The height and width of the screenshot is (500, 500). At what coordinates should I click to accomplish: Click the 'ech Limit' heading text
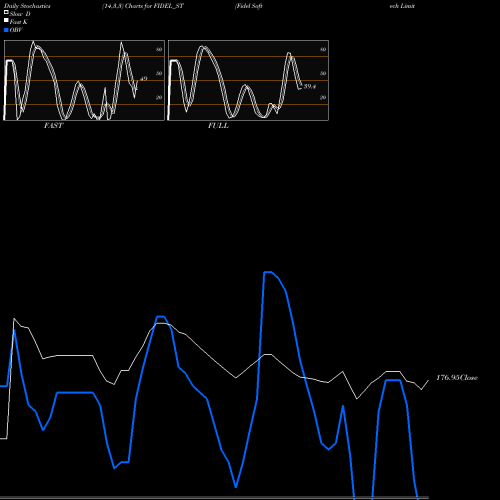(x=402, y=6)
